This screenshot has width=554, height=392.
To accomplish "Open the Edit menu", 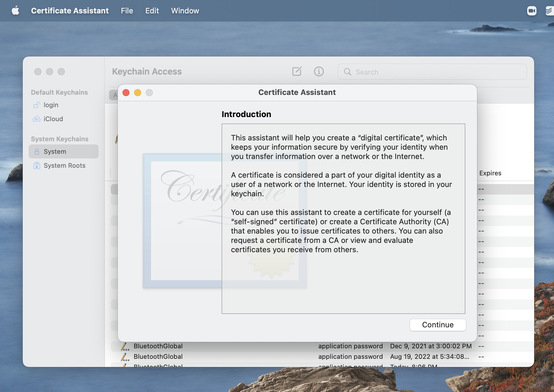I will (152, 11).
